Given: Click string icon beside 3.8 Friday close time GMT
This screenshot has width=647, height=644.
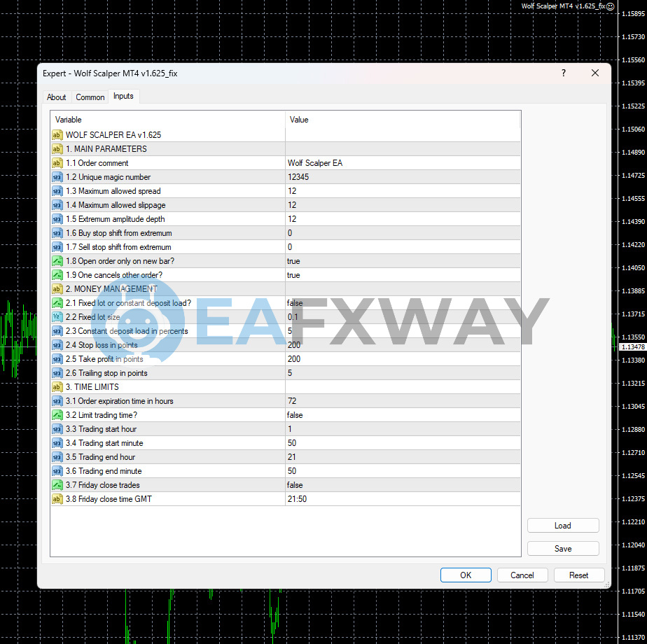Looking at the screenshot, I should coord(57,499).
